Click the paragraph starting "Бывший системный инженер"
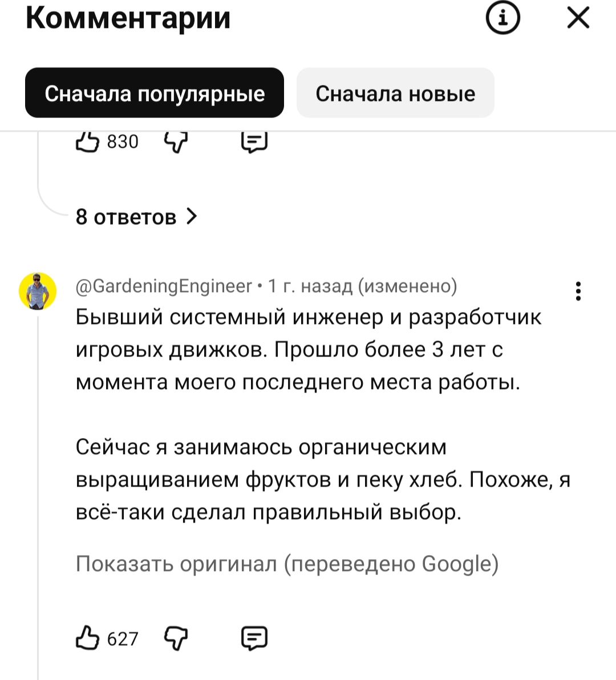The width and height of the screenshot is (616, 680). [308, 349]
